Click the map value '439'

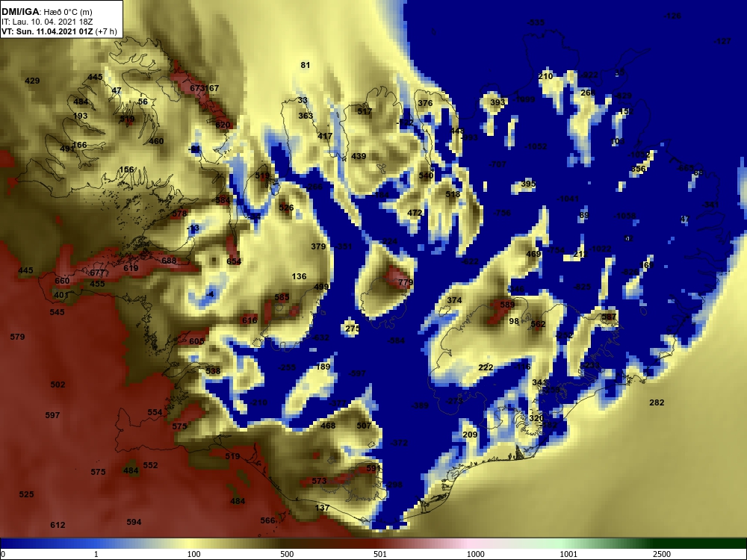[x=359, y=156]
